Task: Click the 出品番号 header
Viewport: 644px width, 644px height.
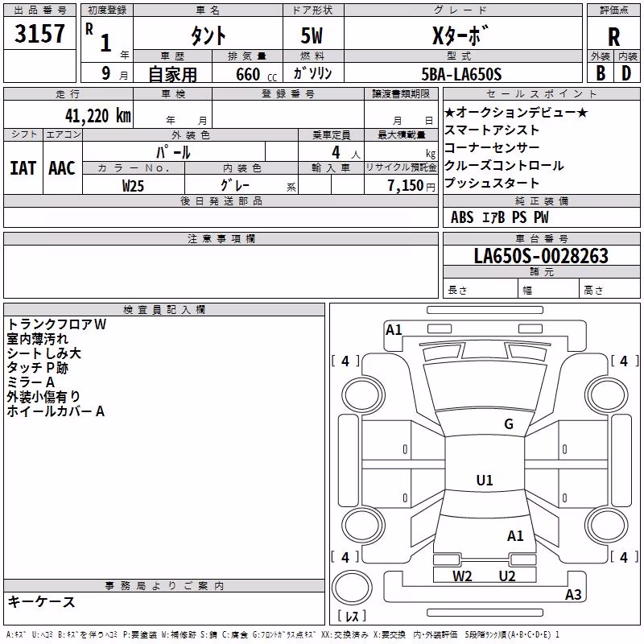Action: pos(39,10)
